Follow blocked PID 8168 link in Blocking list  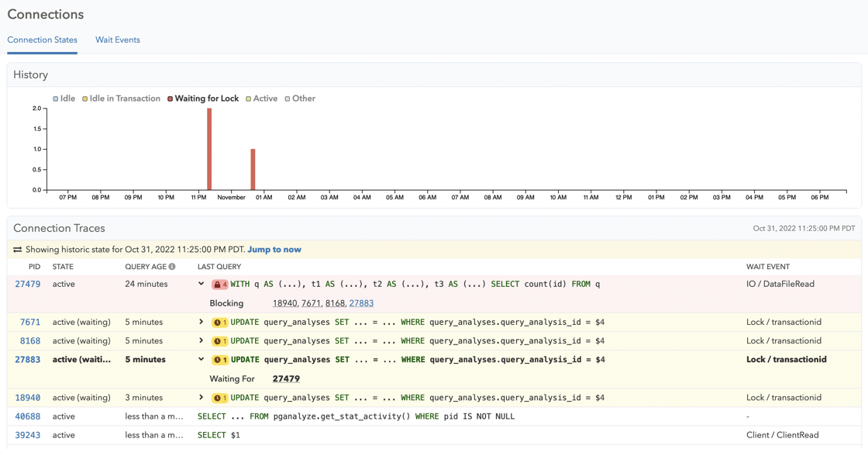coord(334,303)
